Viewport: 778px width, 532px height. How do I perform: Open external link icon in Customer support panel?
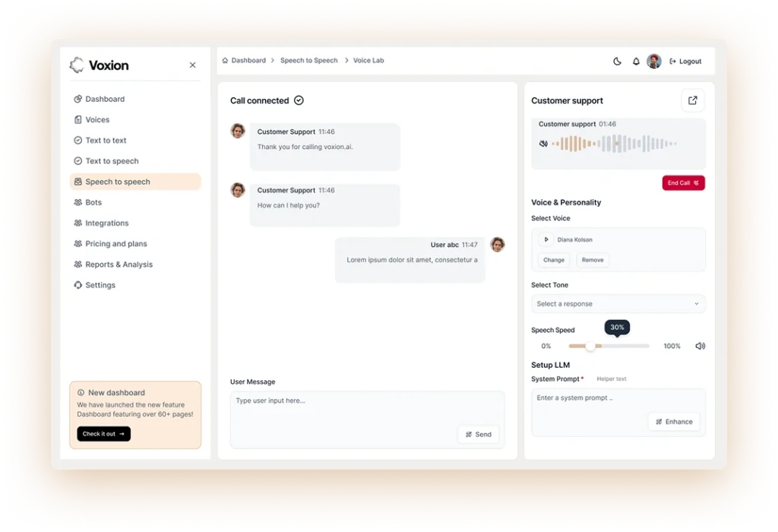(x=693, y=100)
